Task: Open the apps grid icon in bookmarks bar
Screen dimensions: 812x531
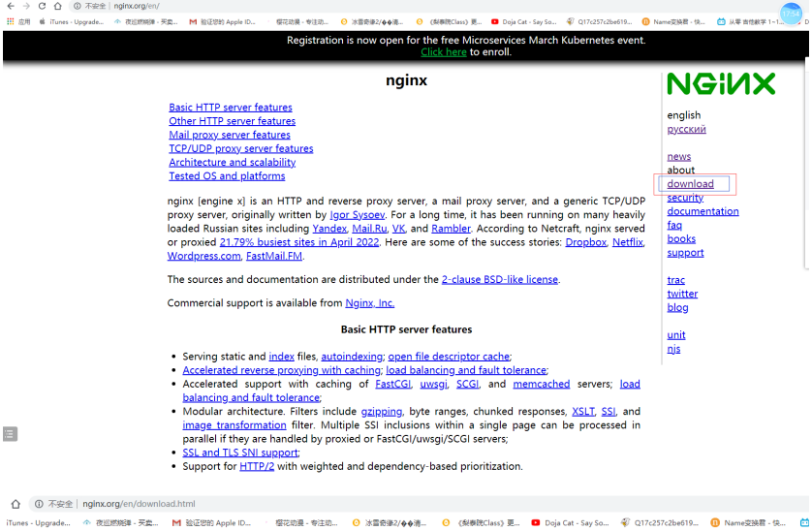Action: point(11,21)
